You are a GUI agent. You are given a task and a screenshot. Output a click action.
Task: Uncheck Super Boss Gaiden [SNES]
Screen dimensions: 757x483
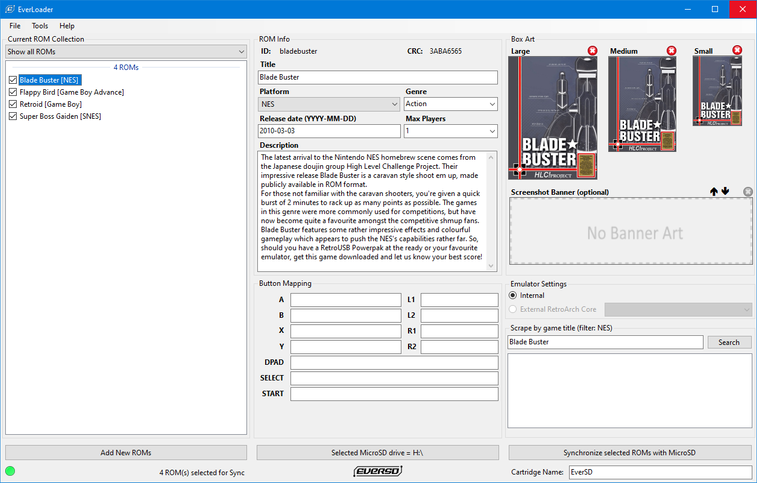click(13, 116)
